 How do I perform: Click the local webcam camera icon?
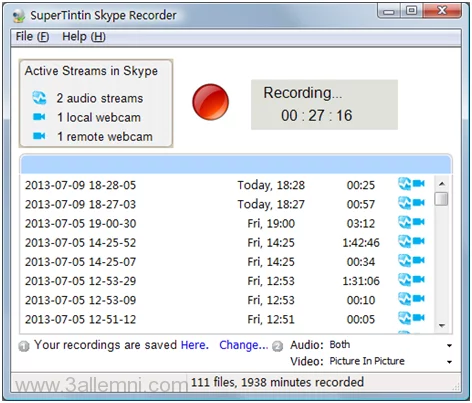[39, 117]
